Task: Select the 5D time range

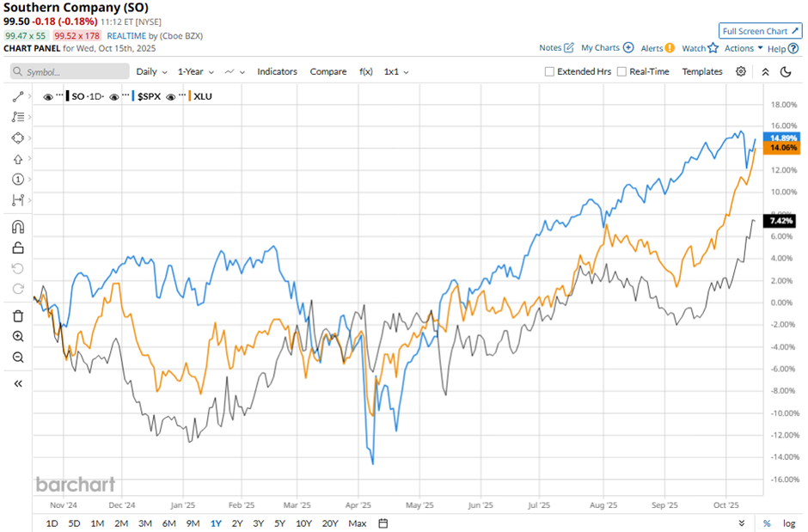Action: (x=74, y=523)
